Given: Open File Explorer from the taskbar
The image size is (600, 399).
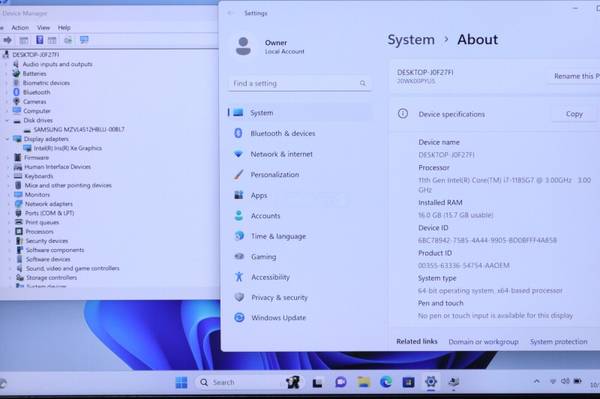Looking at the screenshot, I should click(x=363, y=382).
